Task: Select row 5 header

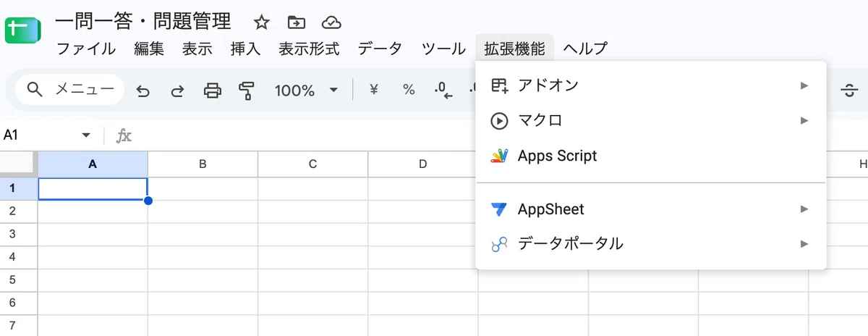Action: 19,280
